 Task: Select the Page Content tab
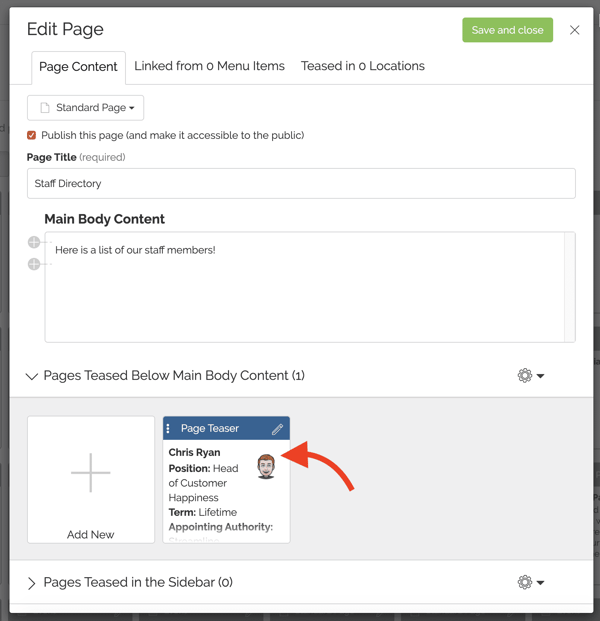(x=78, y=67)
